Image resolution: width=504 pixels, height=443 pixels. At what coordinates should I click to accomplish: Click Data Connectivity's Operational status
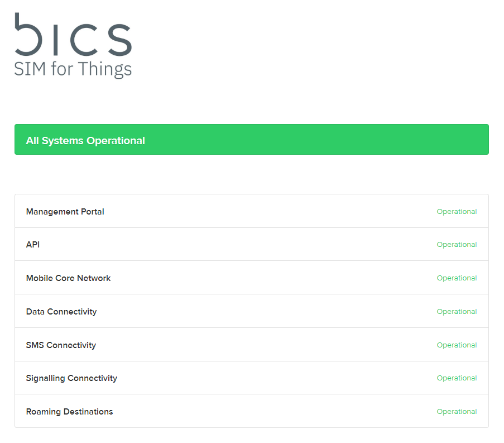[x=457, y=312]
